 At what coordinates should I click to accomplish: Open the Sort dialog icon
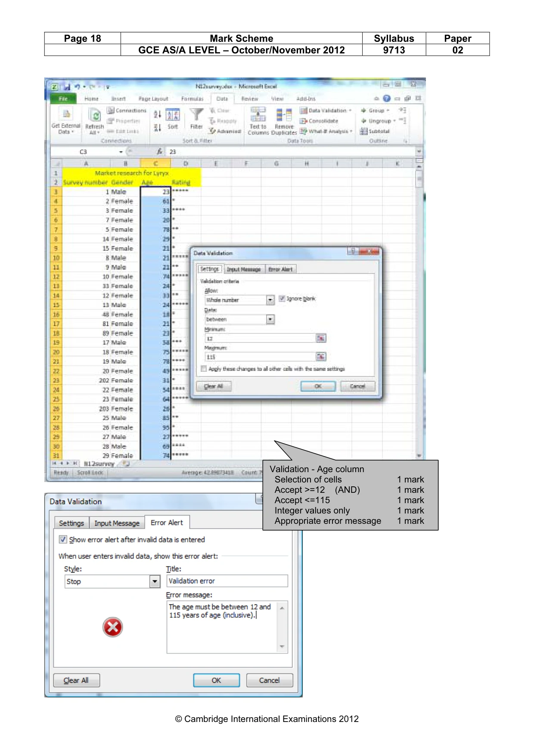tap(173, 115)
